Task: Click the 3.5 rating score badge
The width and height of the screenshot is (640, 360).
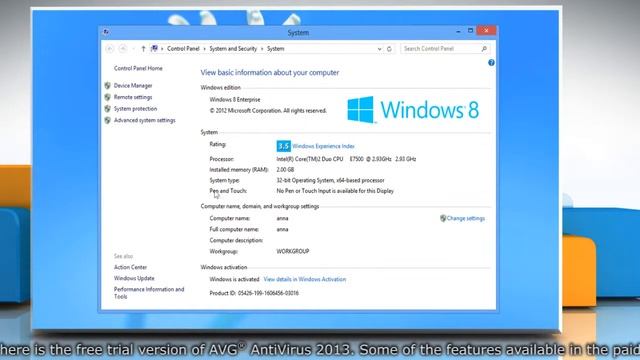Action: pos(284,146)
